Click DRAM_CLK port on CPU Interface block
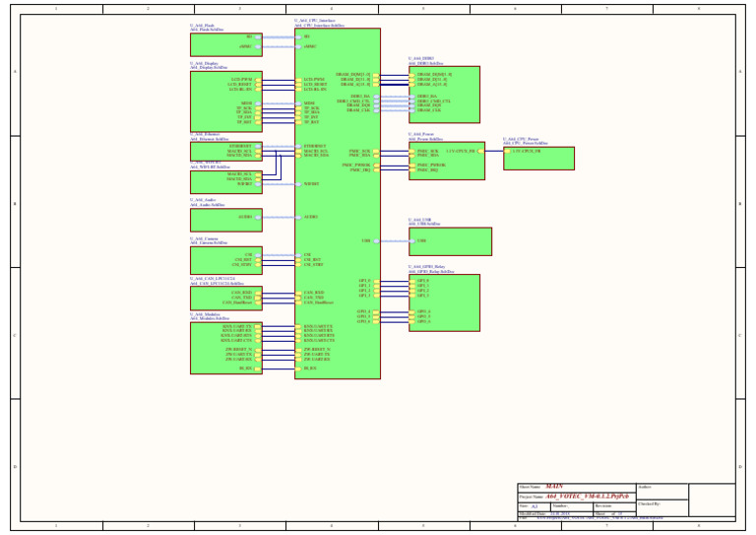756x535 pixels. (363, 110)
